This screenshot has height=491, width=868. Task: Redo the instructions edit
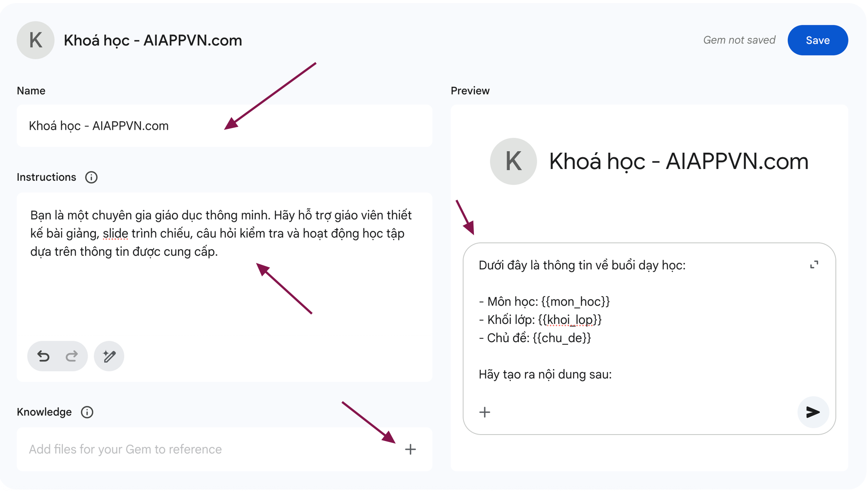tap(72, 356)
